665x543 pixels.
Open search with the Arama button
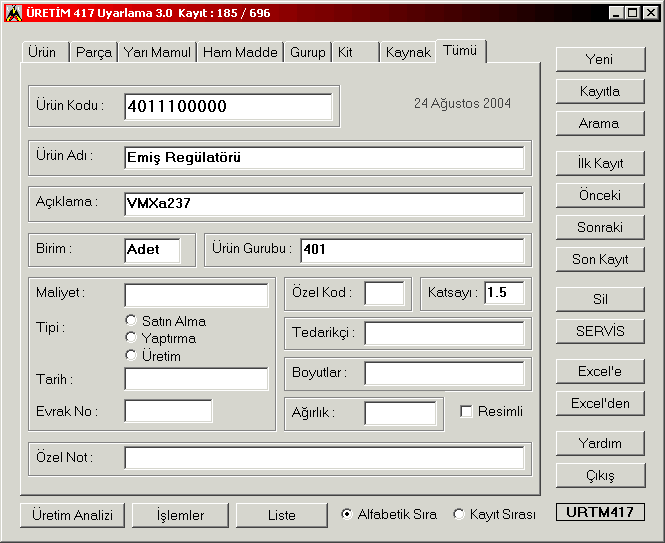600,123
